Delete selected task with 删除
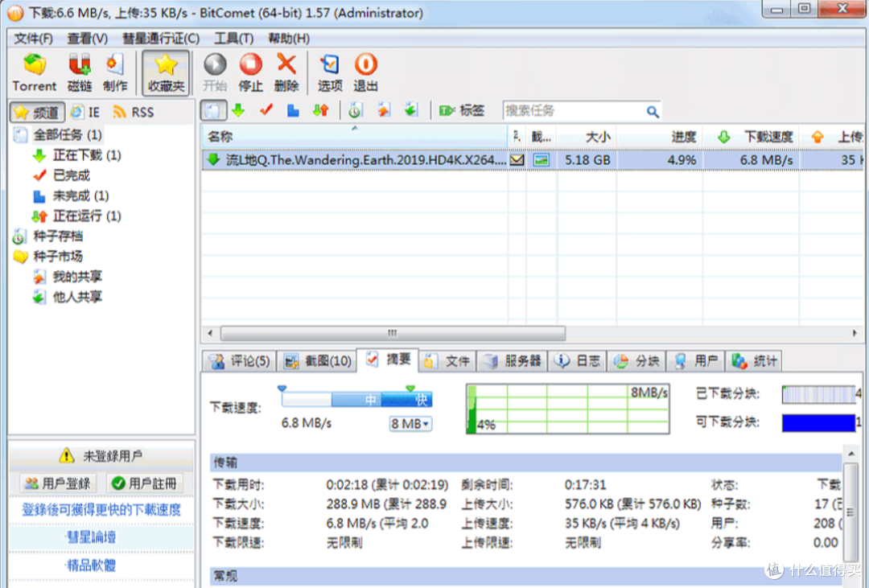The image size is (869, 588). (286, 72)
